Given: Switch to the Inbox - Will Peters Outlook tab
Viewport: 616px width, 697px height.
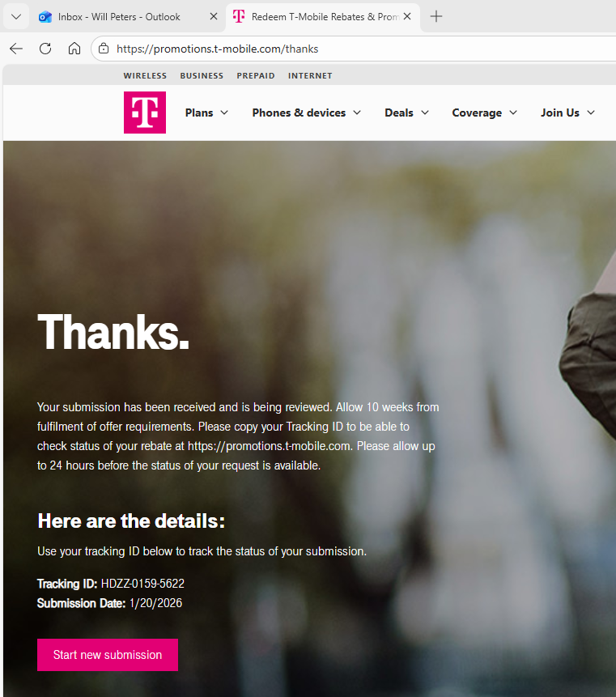Looking at the screenshot, I should coord(119,16).
